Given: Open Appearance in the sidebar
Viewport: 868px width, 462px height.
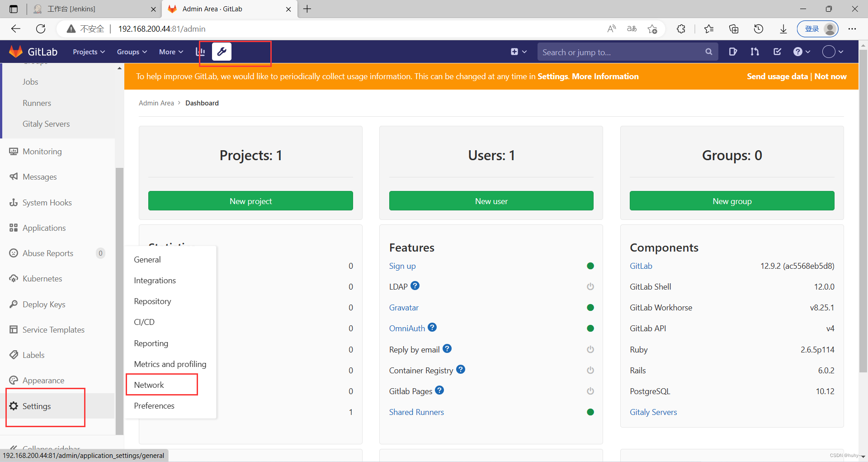Looking at the screenshot, I should (43, 380).
